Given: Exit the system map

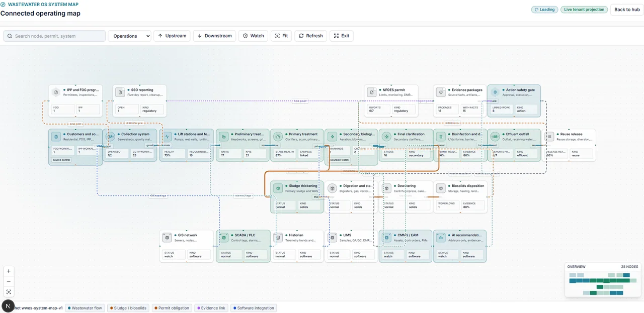Looking at the screenshot, I should [341, 36].
